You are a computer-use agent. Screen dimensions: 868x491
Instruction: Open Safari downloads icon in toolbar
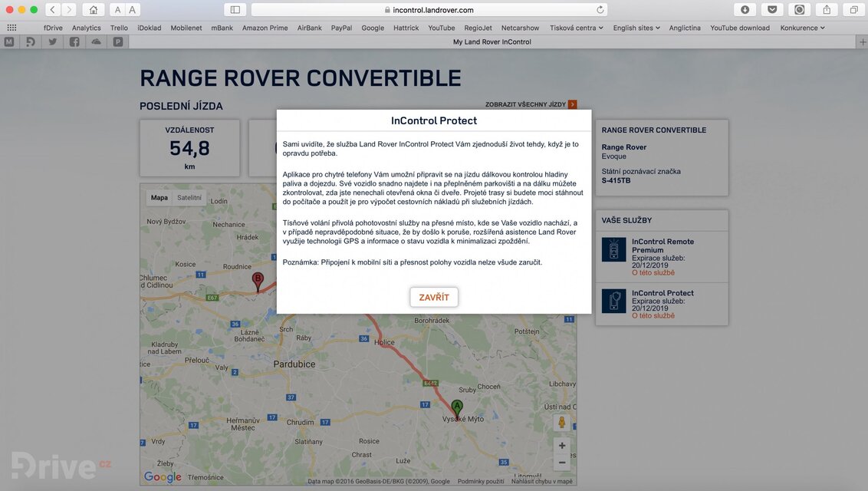pyautogui.click(x=745, y=10)
